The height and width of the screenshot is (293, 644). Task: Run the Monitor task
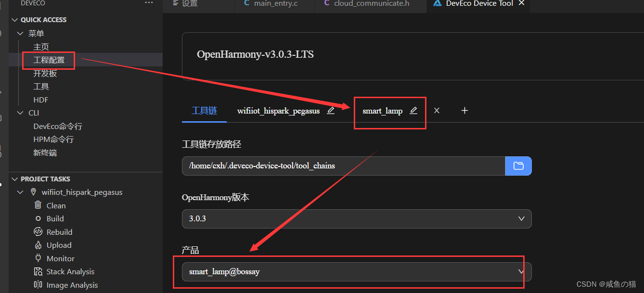pos(61,258)
